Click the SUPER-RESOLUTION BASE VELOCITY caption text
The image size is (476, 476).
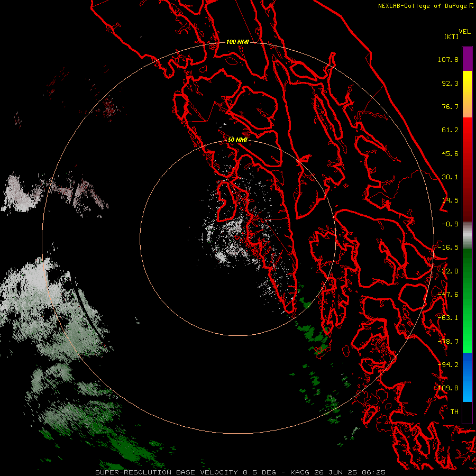click(167, 472)
